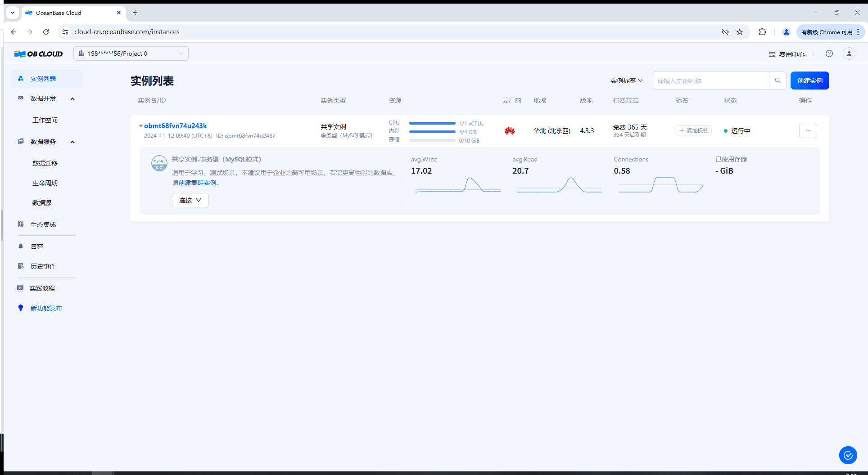Go to 数据迁移 in the sidebar
This screenshot has height=475, width=868.
[x=45, y=163]
